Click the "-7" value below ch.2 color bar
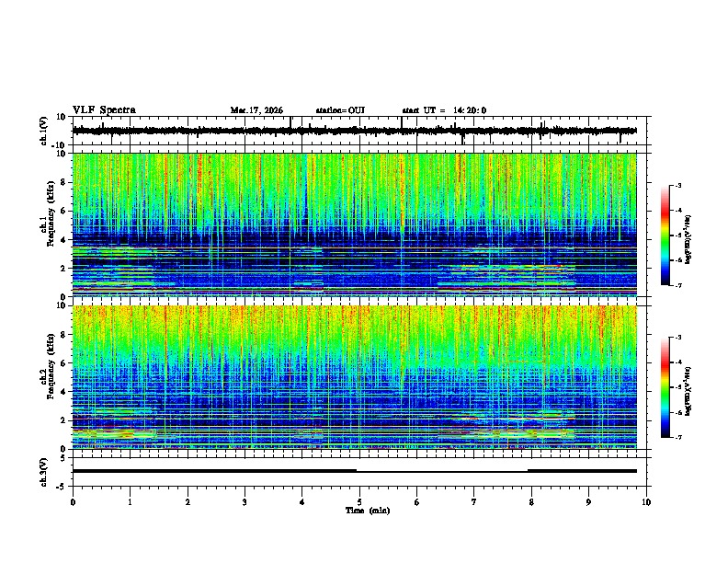This screenshot has width=728, height=563. pyautogui.click(x=677, y=438)
